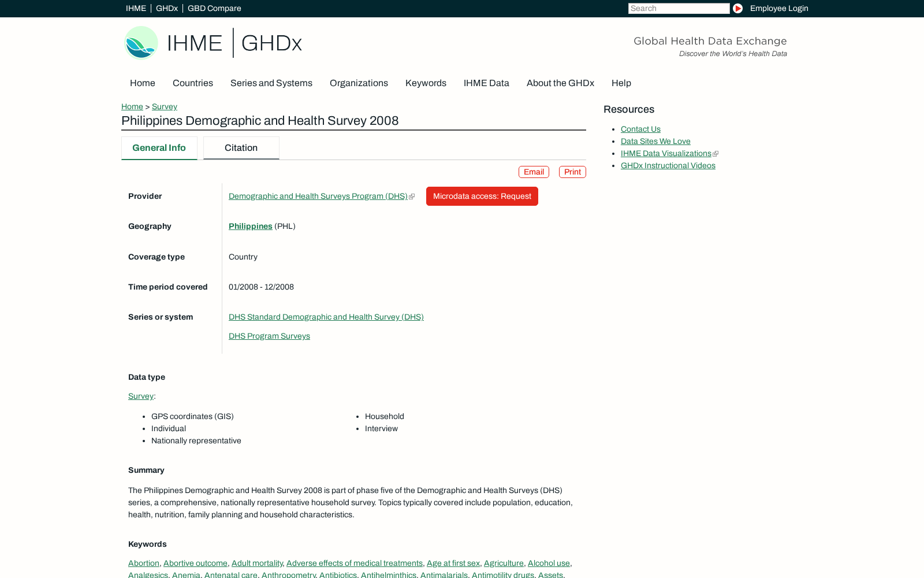Click the GHDx logo text in header
Viewport: 924px width, 578px height.
coord(271,43)
